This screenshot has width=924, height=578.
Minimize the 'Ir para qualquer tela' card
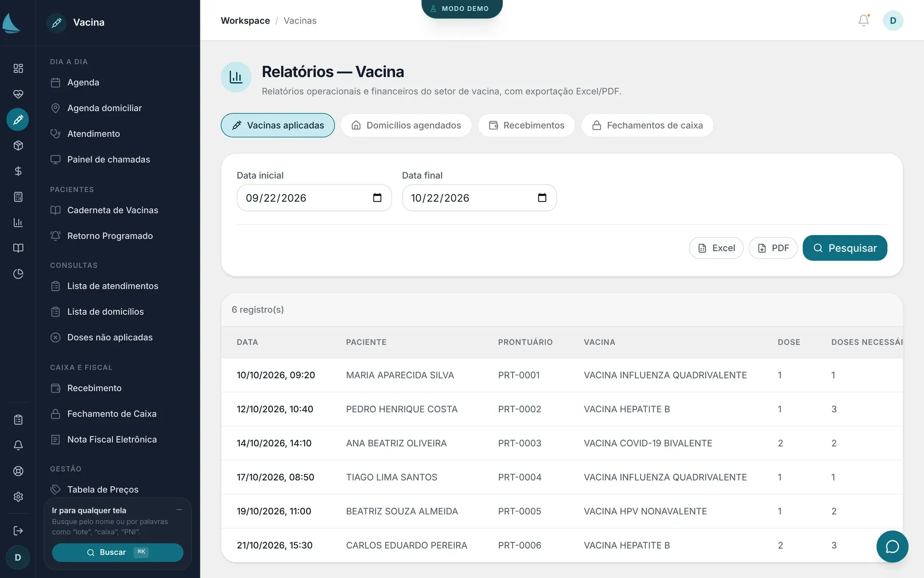click(x=179, y=510)
